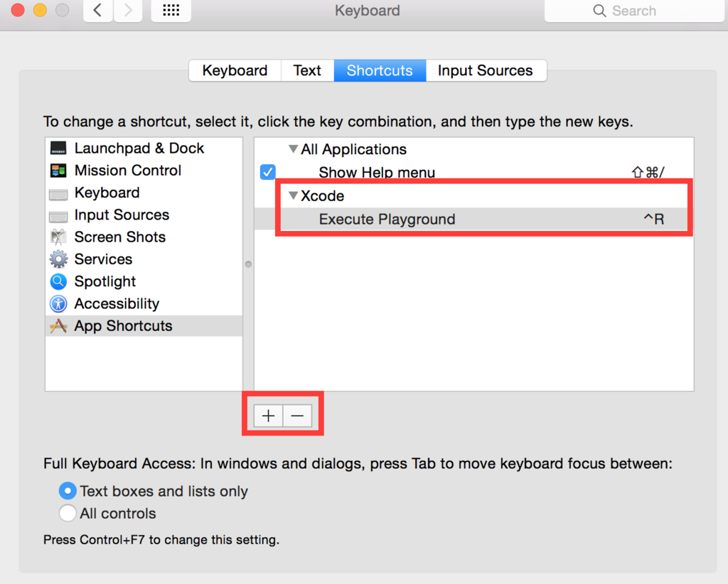Select the Execute Playground shortcut row
Image resolution: width=728 pixels, height=584 pixels.
tap(474, 219)
